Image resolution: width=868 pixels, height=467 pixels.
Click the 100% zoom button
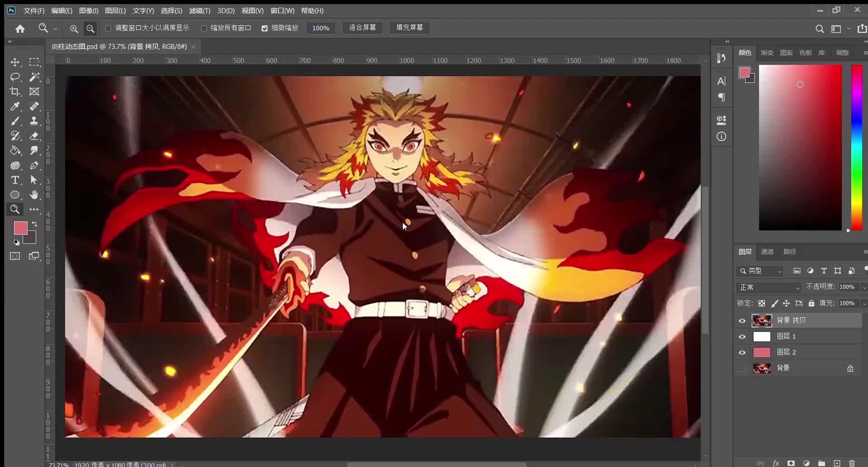[x=321, y=28]
